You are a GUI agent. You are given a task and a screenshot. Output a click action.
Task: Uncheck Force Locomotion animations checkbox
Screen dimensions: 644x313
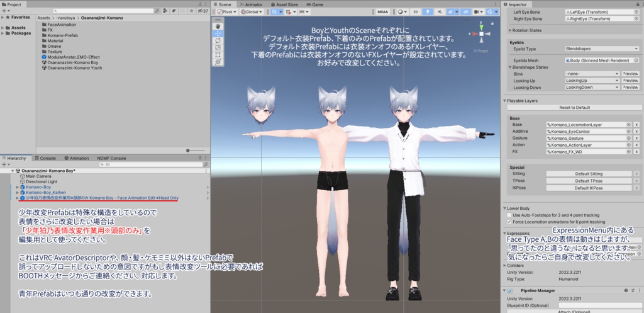point(509,222)
